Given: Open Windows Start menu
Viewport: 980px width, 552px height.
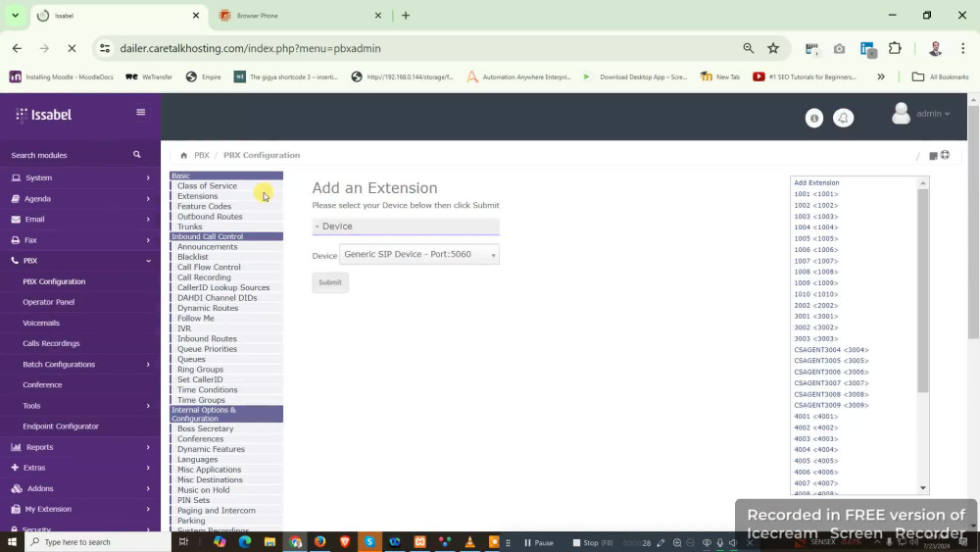Looking at the screenshot, I should [12, 542].
